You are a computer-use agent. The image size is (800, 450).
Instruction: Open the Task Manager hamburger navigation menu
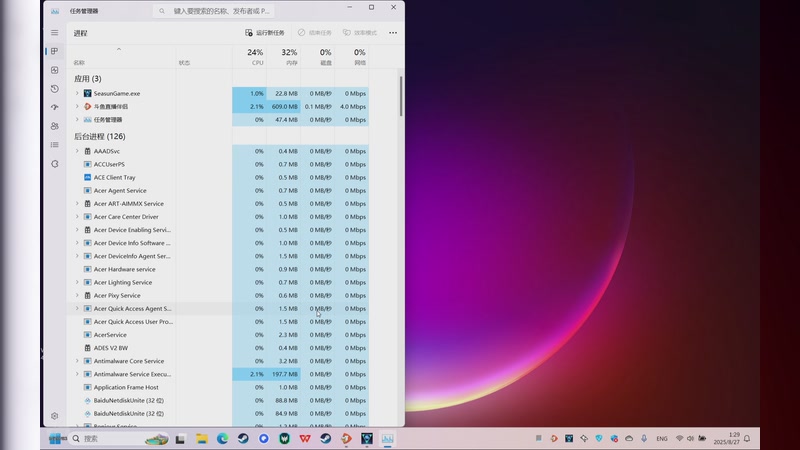tap(55, 33)
